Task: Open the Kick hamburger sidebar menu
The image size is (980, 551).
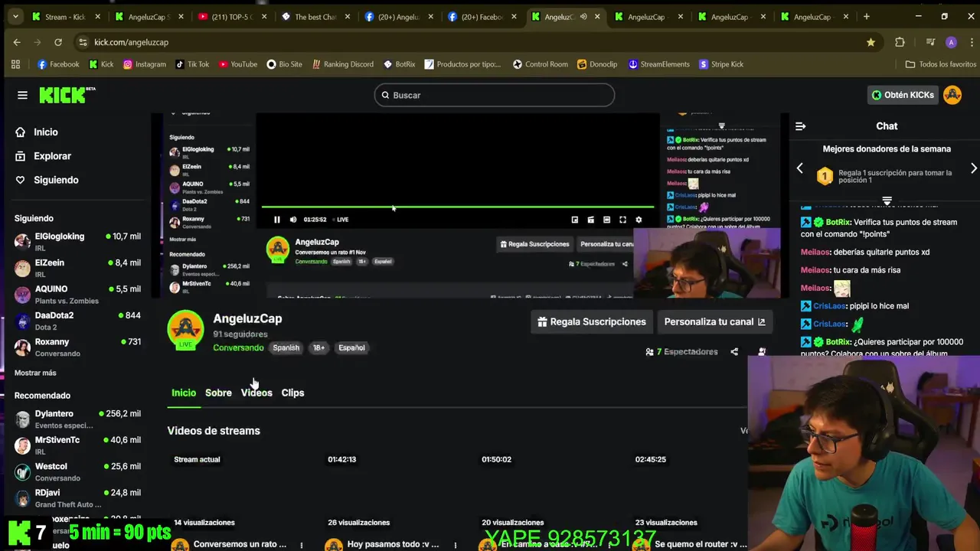Action: tap(22, 95)
